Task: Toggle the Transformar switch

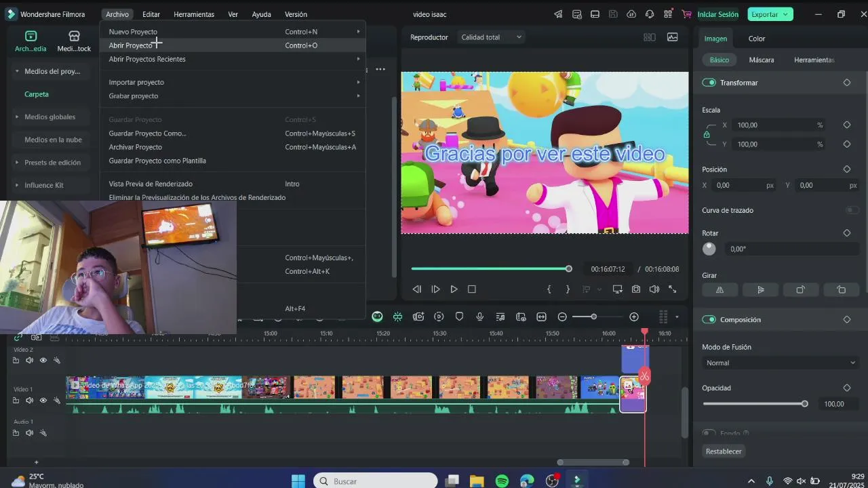Action: click(709, 83)
